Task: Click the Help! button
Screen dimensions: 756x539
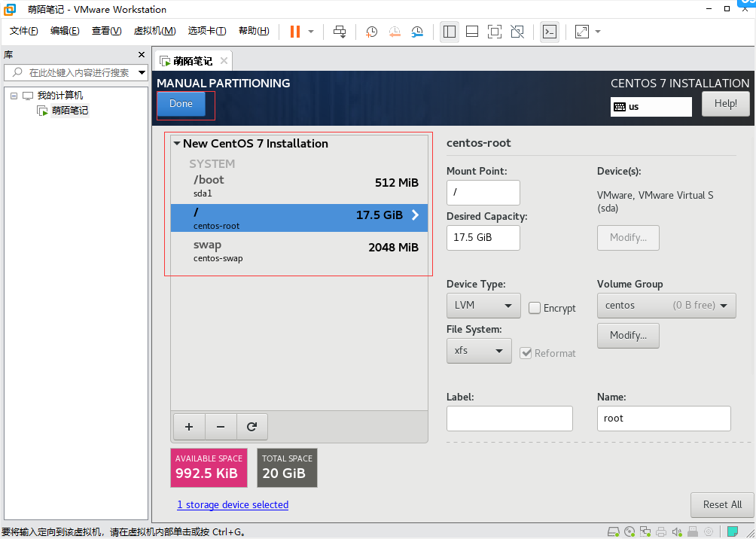Action: pyautogui.click(x=726, y=104)
